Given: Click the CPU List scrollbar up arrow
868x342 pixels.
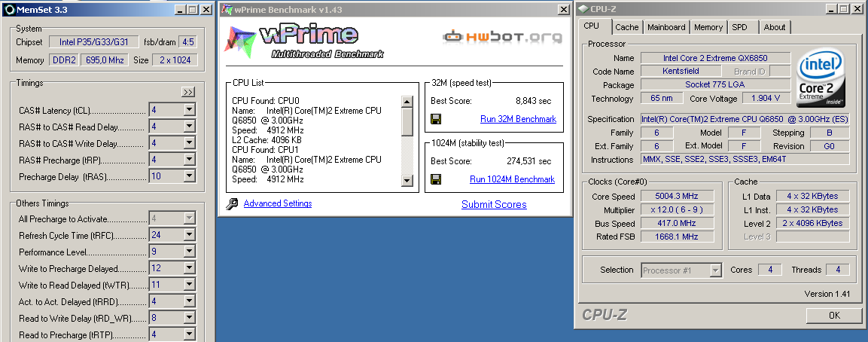Looking at the screenshot, I should click(407, 102).
